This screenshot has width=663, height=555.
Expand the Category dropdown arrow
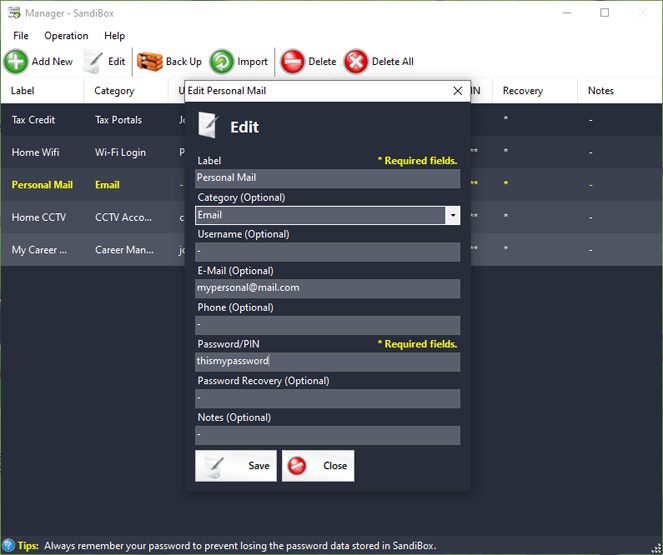[x=452, y=215]
